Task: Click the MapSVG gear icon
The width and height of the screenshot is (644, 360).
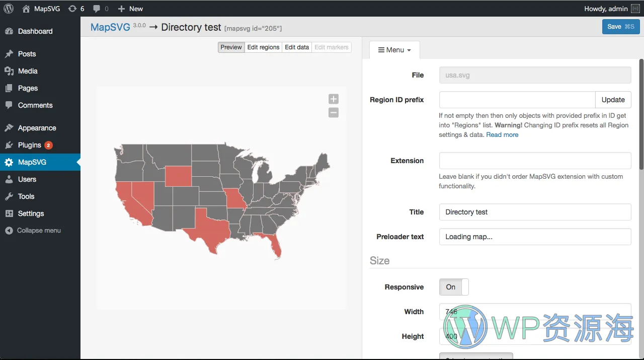Action: [9, 162]
